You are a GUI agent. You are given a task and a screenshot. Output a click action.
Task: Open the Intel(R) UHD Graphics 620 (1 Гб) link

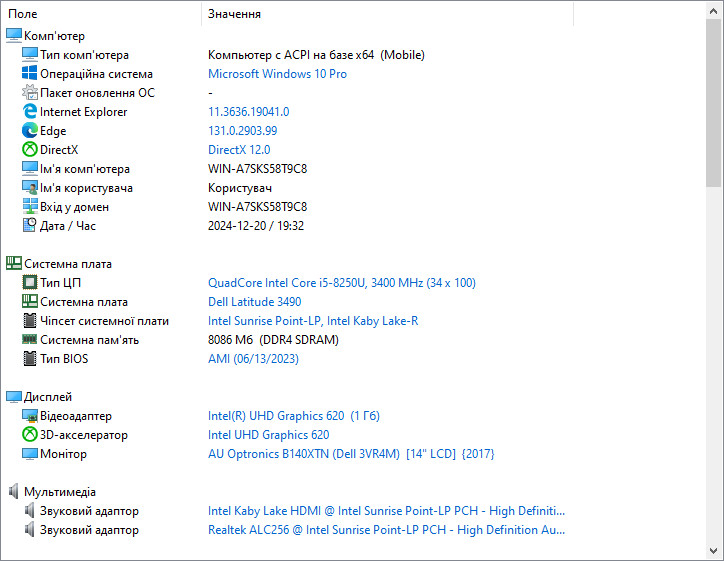point(294,416)
